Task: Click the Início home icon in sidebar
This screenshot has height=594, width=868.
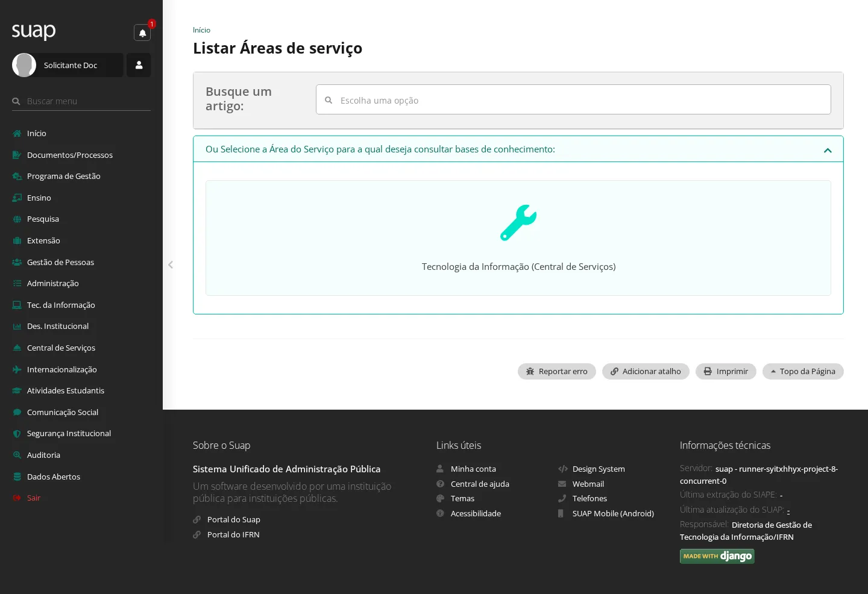Action: [17, 133]
